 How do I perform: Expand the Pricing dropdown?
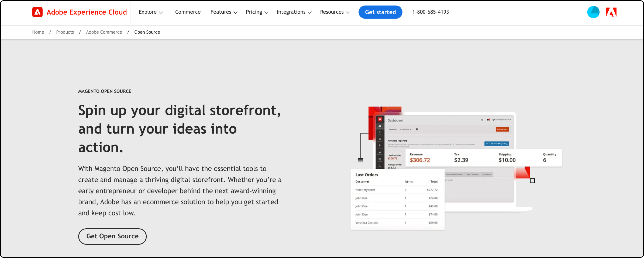click(257, 12)
